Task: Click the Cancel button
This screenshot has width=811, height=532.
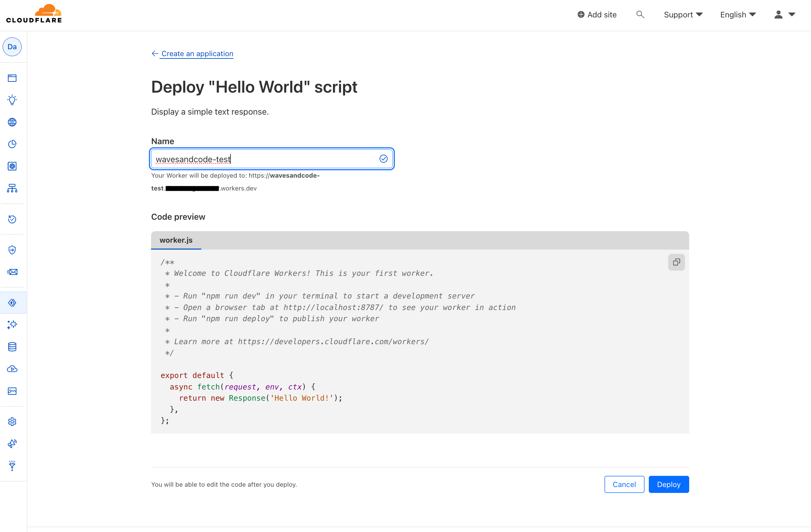Action: (x=624, y=484)
